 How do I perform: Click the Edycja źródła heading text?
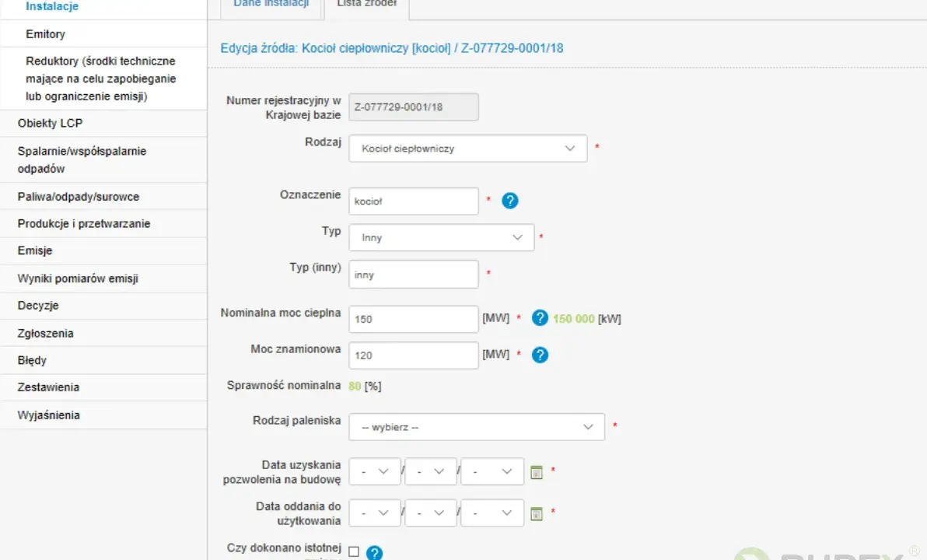pos(392,48)
